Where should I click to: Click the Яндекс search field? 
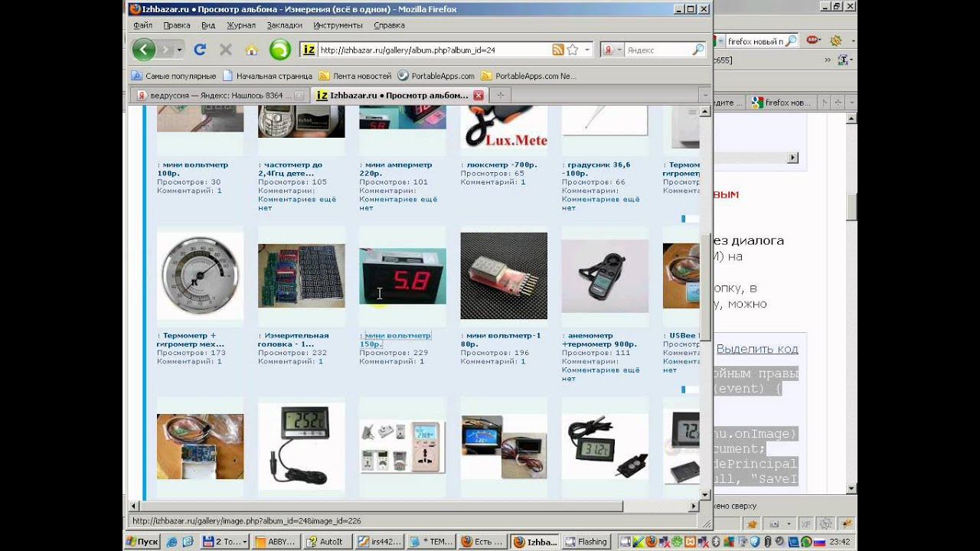coord(658,50)
